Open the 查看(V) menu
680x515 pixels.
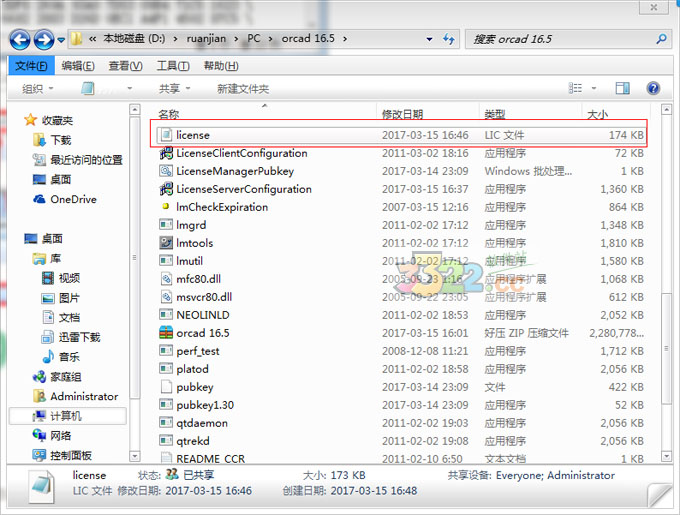pyautogui.click(x=125, y=66)
